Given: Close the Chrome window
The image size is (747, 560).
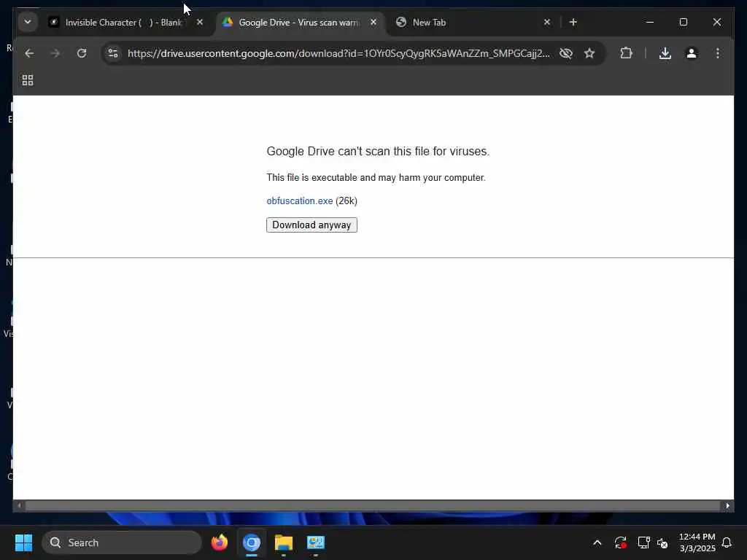Looking at the screenshot, I should pos(716,22).
